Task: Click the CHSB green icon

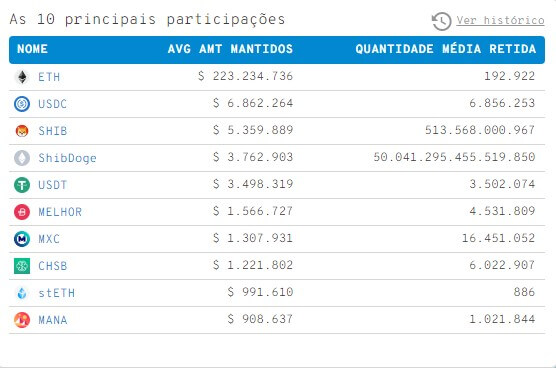Action: click(x=22, y=266)
